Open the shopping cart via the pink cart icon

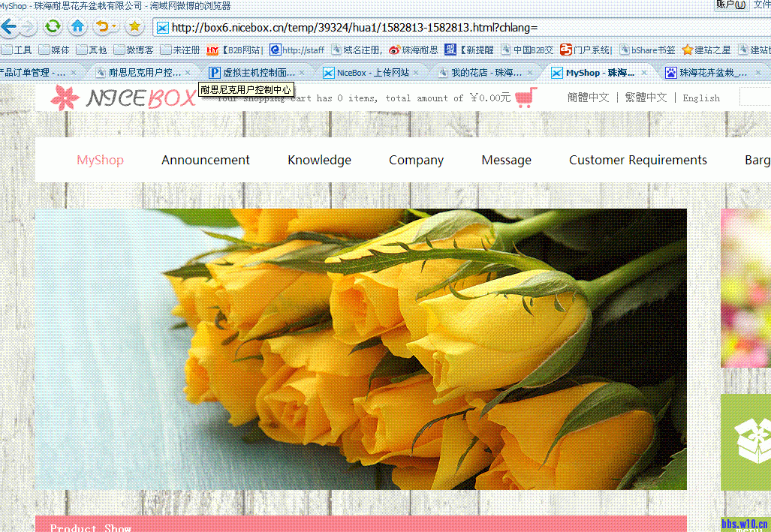click(x=524, y=98)
